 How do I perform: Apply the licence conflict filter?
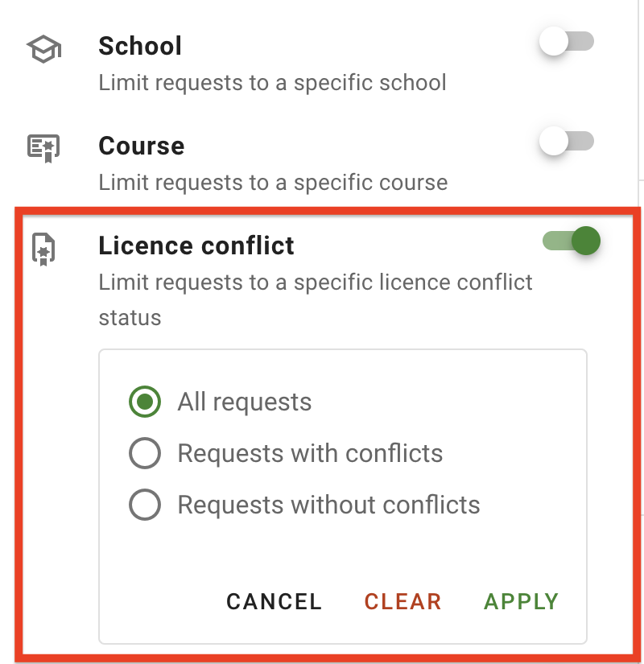[520, 602]
